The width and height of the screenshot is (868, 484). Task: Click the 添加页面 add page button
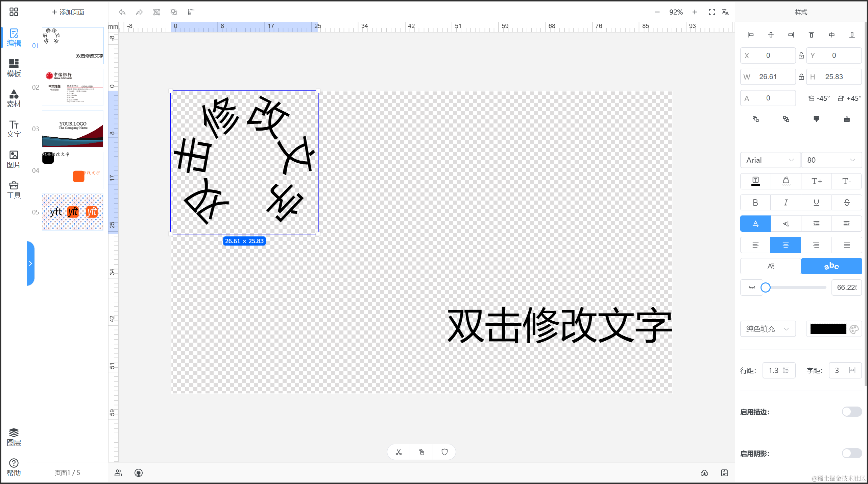point(68,12)
